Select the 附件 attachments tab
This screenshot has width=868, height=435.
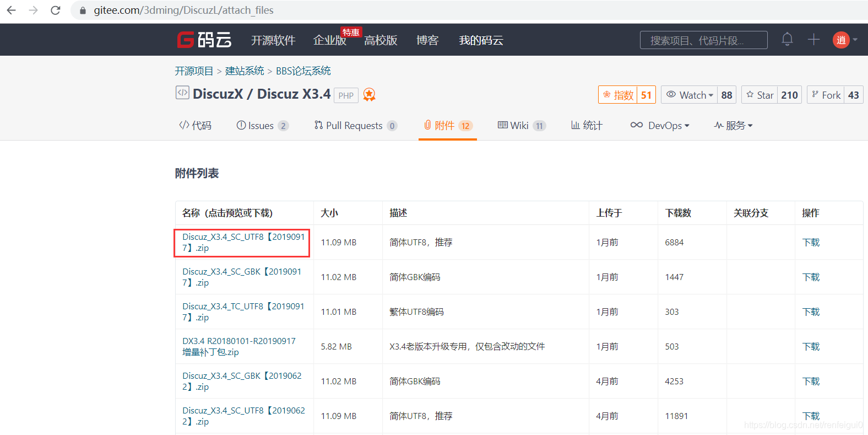pyautogui.click(x=448, y=126)
